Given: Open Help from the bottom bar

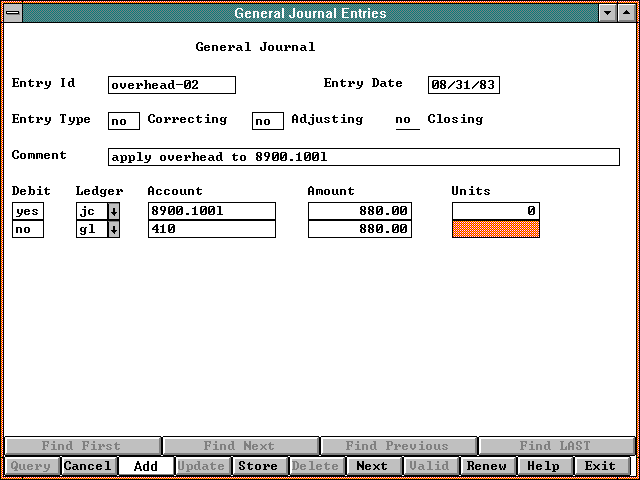Looking at the screenshot, I should pos(544,466).
